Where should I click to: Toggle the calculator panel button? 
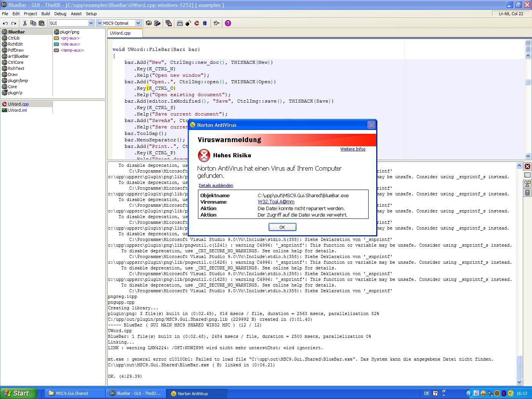pos(527,193)
